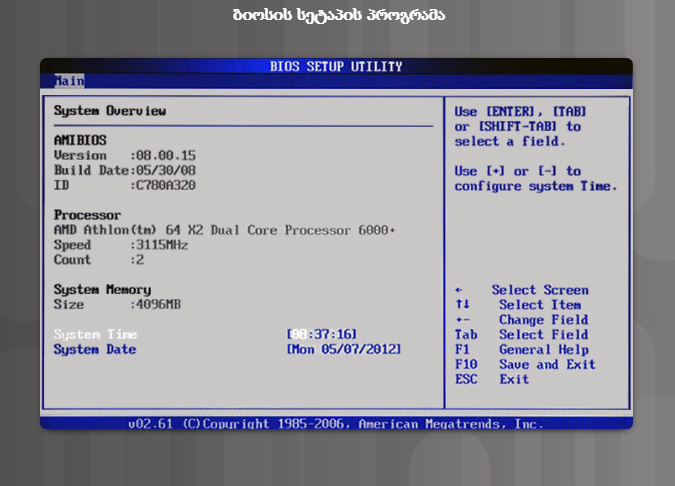Screen dimensions: 675x486
Task: Click the System Memory Size 4096MB line
Action: (x=118, y=304)
